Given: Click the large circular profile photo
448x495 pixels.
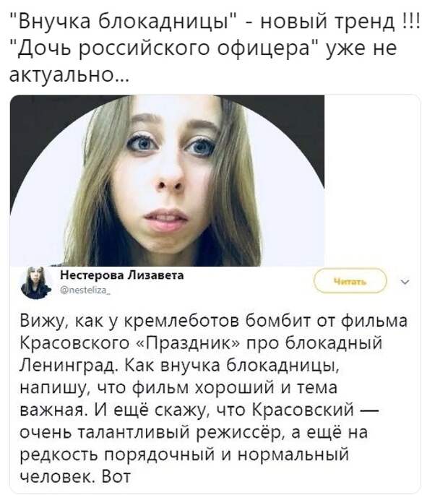Looking at the screenshot, I should (168, 181).
